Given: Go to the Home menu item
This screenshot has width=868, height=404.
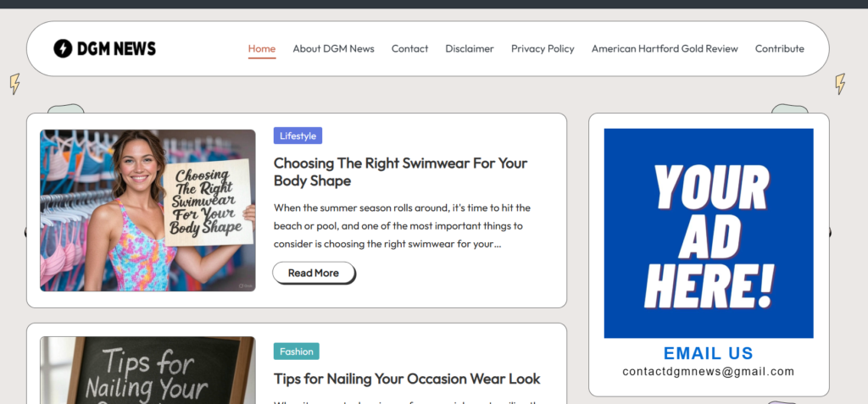Looking at the screenshot, I should (x=262, y=49).
